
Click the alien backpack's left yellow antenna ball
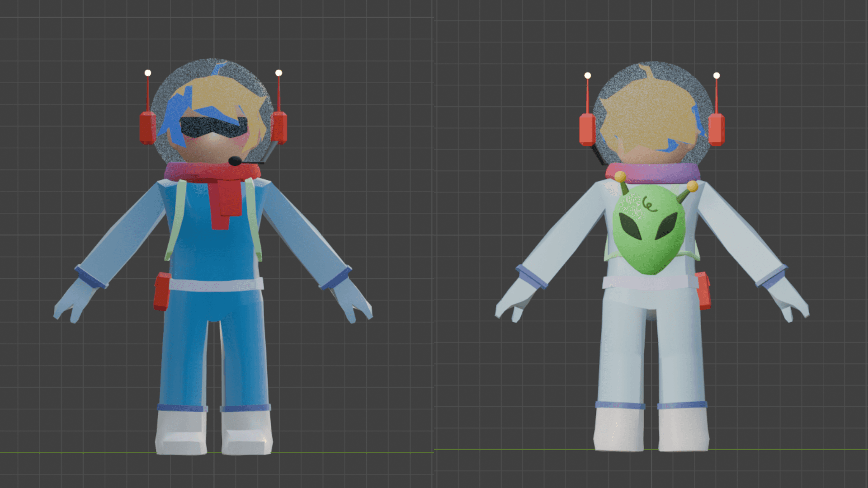620,176
